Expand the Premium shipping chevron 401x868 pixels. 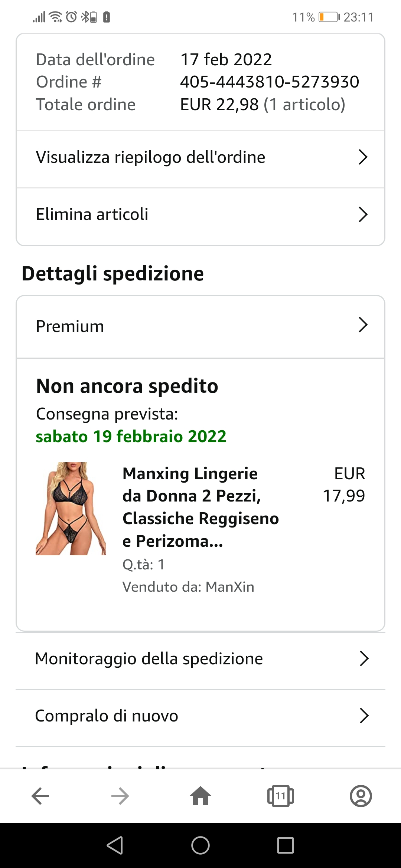tap(363, 325)
